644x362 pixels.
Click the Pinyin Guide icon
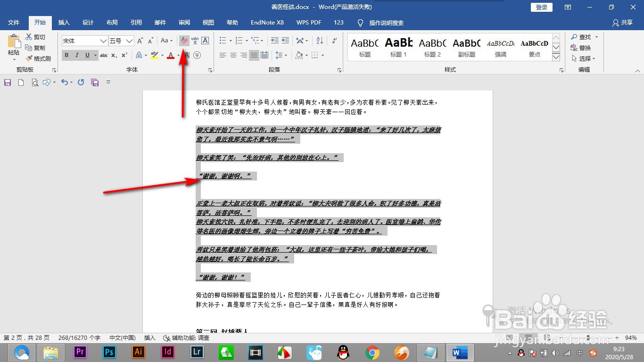tap(195, 41)
